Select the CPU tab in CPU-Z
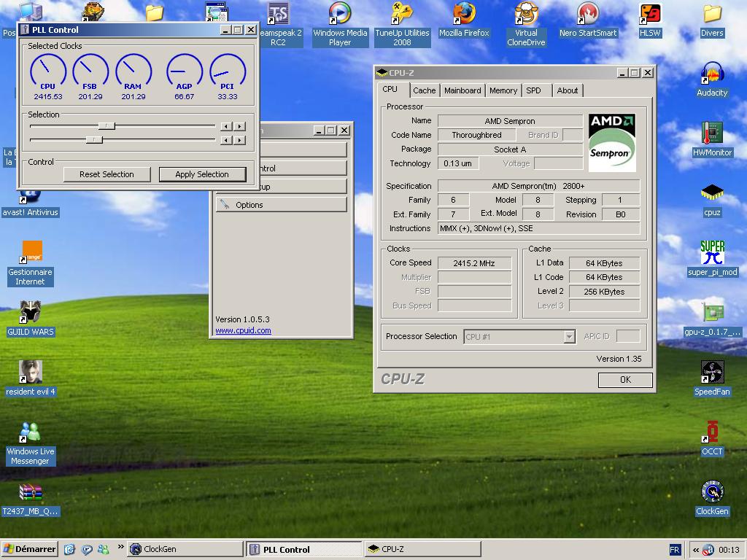 tap(392, 90)
